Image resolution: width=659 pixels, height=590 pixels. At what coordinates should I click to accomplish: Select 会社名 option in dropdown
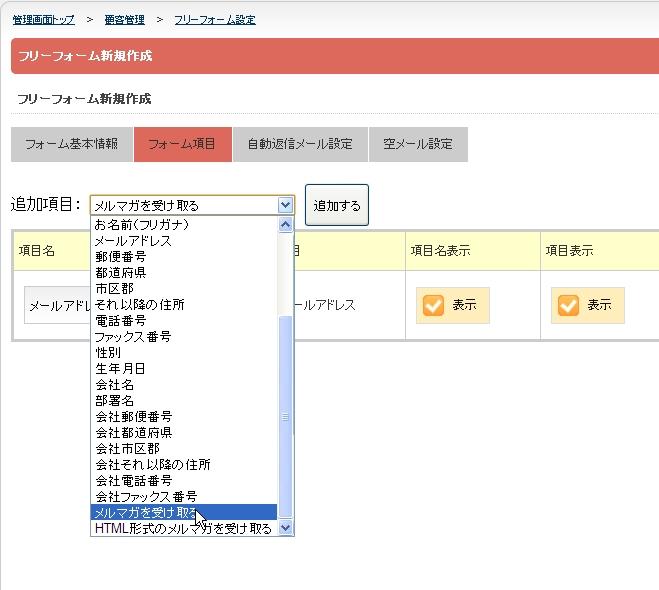(x=114, y=385)
